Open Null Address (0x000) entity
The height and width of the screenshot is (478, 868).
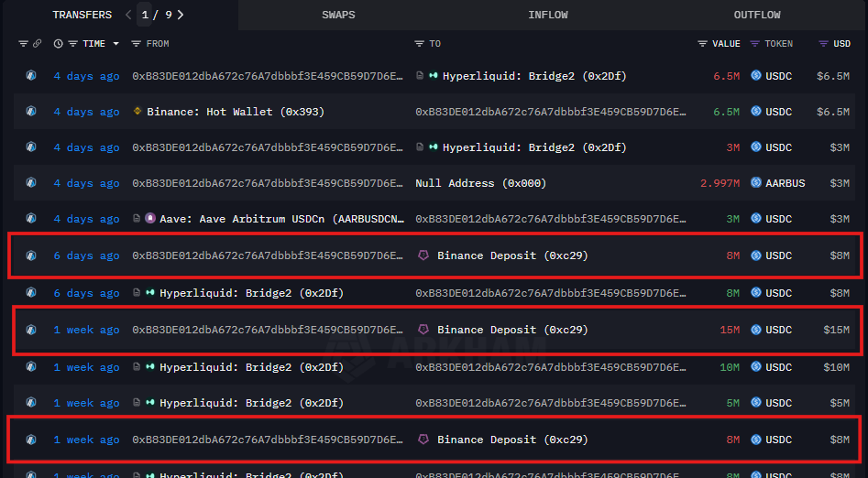(480, 183)
